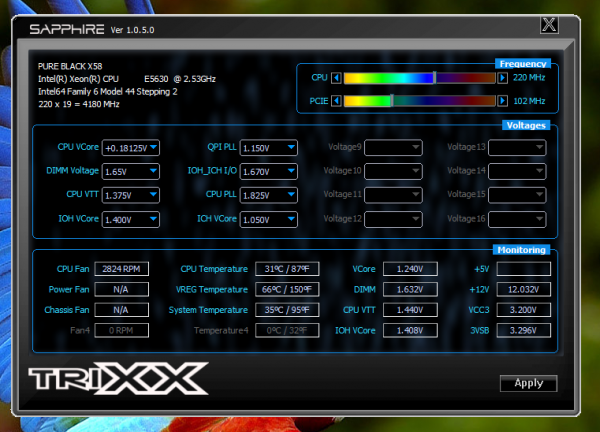The width and height of the screenshot is (600, 432).
Task: Expand the QPI PLL dropdown
Action: 269,148
